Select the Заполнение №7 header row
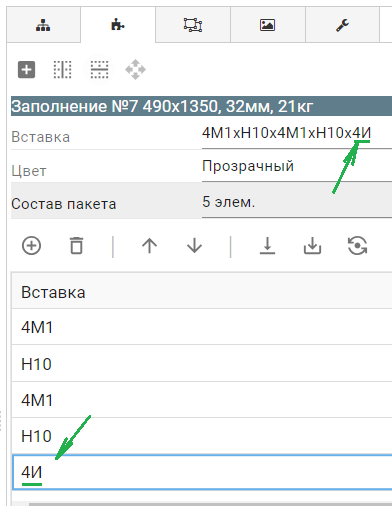This screenshot has width=392, height=506. [x=201, y=106]
